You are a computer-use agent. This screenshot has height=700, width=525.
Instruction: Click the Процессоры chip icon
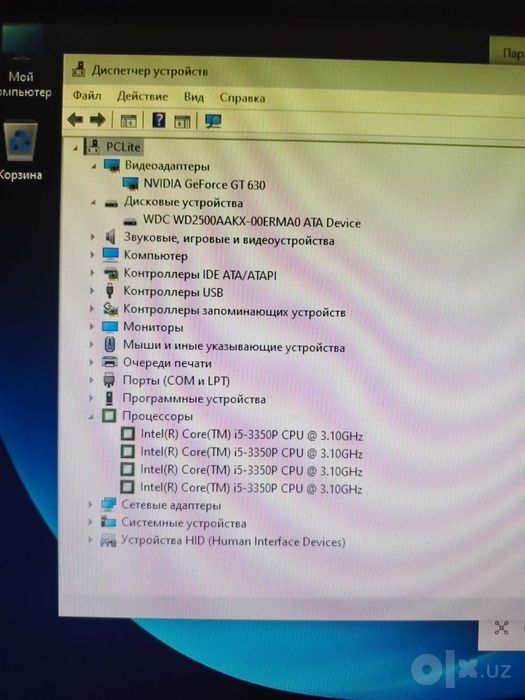[x=109, y=416]
